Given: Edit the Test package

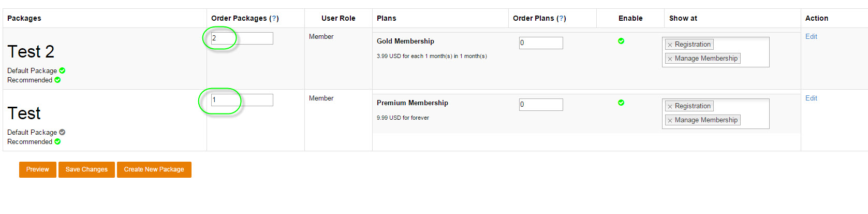Looking at the screenshot, I should tap(811, 98).
